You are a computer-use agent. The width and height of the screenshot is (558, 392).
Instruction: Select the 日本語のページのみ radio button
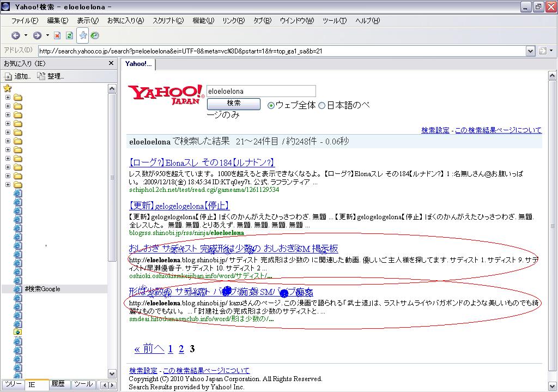322,105
